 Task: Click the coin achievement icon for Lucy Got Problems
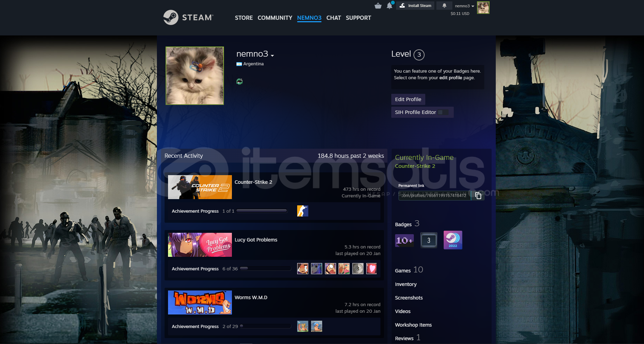[358, 269]
